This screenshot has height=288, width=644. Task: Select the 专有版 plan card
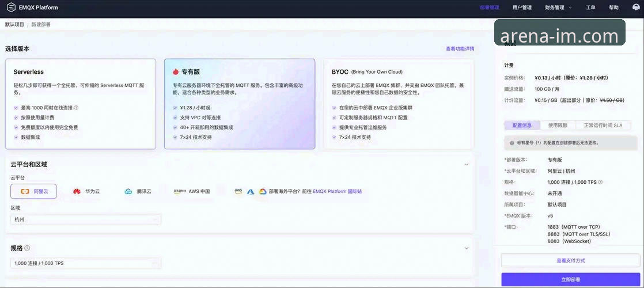(240, 104)
